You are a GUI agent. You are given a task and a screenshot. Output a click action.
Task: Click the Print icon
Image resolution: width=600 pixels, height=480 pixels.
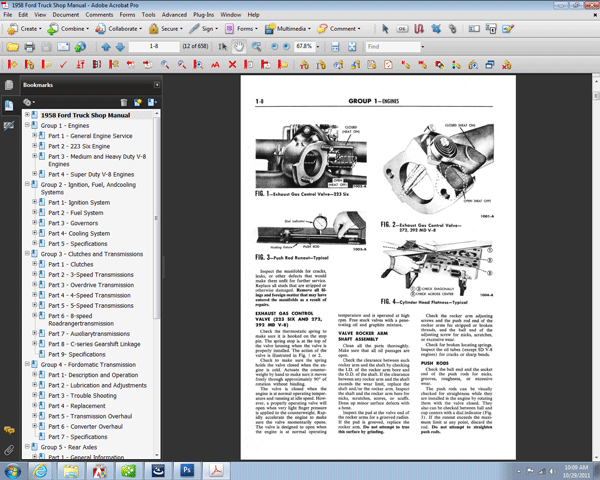(x=29, y=47)
